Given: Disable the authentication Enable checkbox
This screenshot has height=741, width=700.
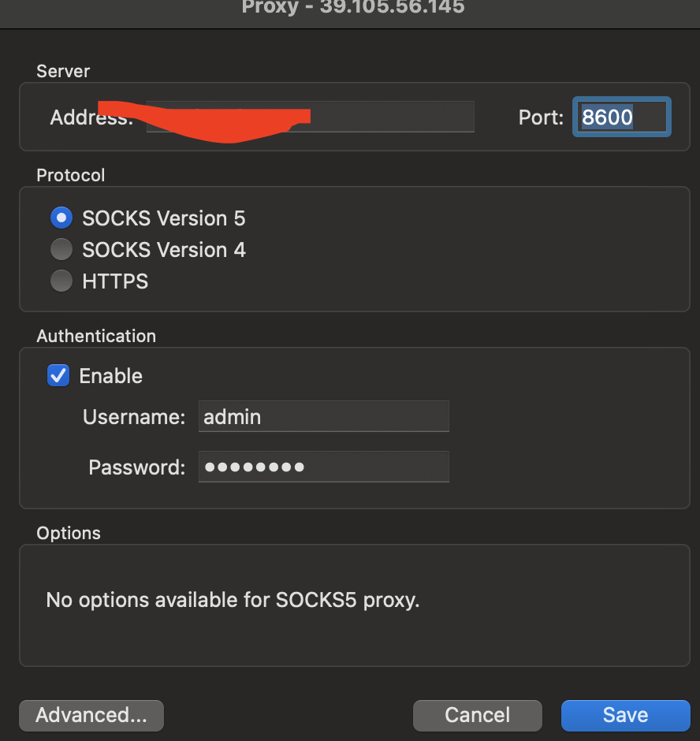Looking at the screenshot, I should 58,376.
